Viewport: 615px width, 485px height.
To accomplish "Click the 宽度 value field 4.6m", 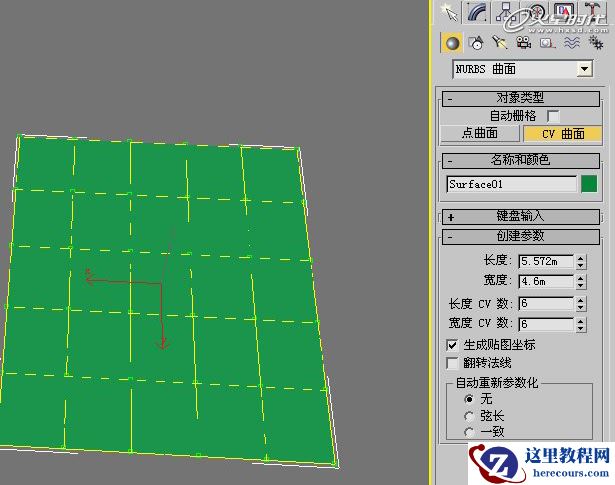I will 546,282.
